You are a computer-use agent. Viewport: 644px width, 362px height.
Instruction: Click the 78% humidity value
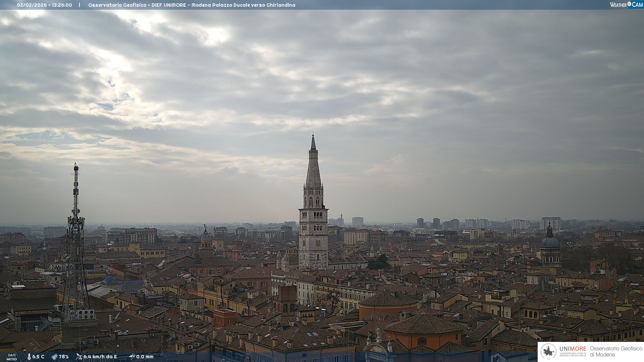click(x=64, y=357)
